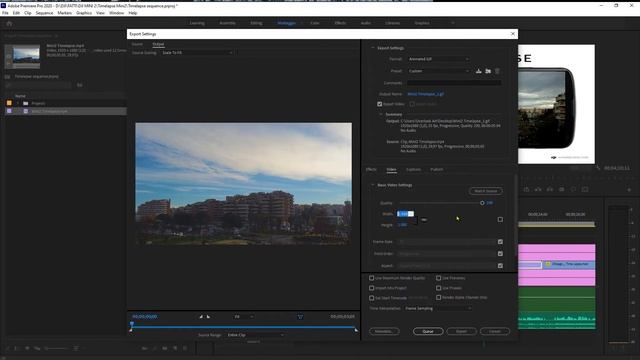Click the Premiere Pro app icon in title bar

(x=3, y=6)
